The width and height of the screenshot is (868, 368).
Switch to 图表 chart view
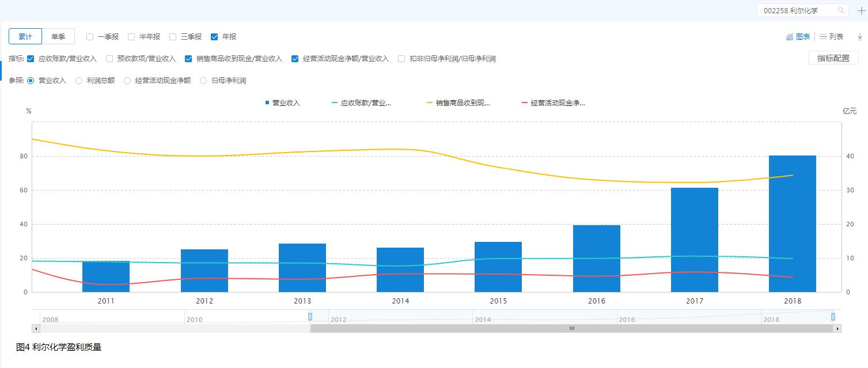click(x=798, y=37)
